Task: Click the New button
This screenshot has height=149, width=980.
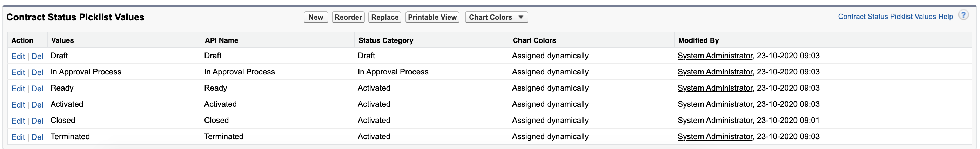Action: [315, 17]
